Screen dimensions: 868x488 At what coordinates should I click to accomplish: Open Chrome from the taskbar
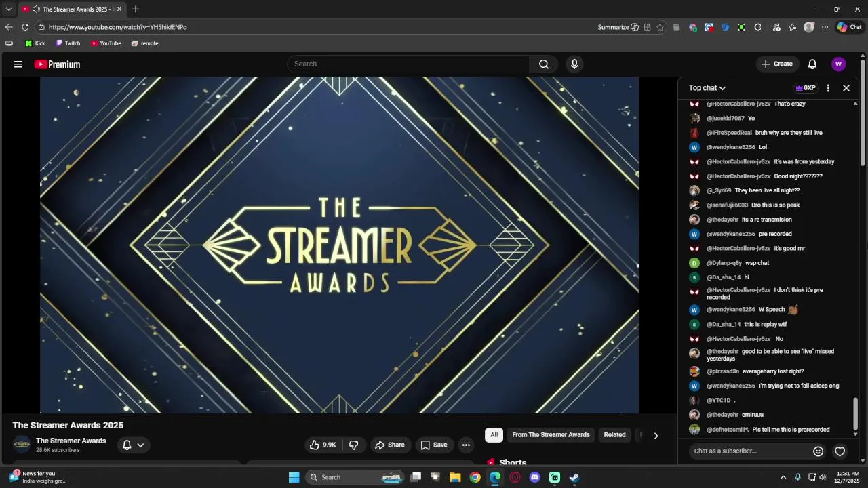(x=475, y=477)
